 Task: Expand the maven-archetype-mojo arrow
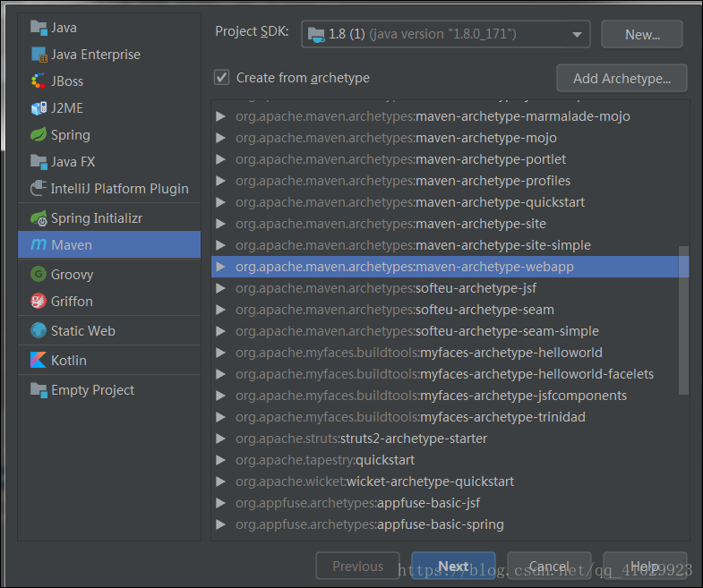click(x=220, y=138)
